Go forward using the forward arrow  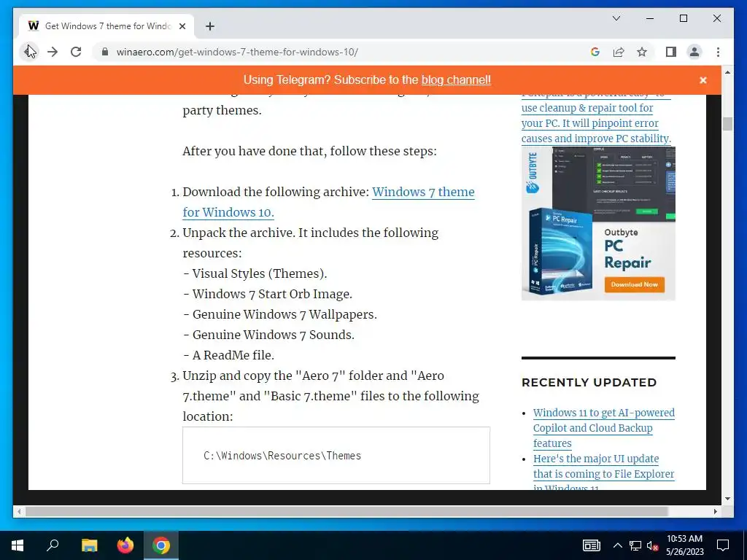(53, 52)
